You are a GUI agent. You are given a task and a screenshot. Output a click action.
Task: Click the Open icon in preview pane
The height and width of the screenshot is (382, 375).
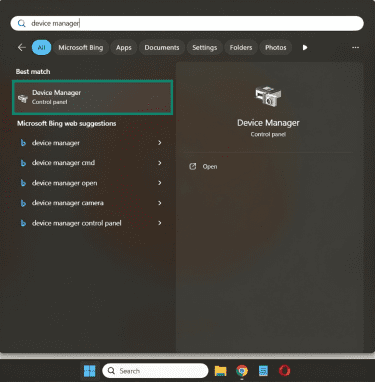pyautogui.click(x=193, y=166)
